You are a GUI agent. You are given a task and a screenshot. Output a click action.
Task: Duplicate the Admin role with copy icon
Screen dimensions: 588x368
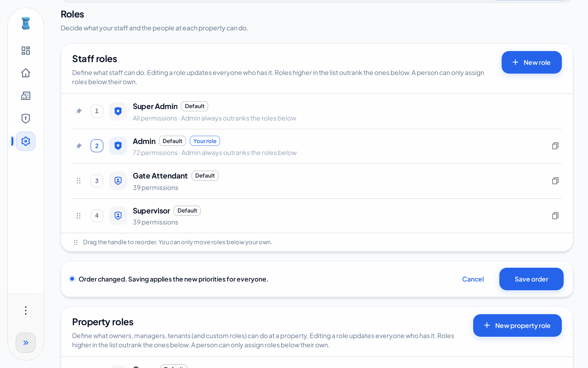pyautogui.click(x=555, y=146)
